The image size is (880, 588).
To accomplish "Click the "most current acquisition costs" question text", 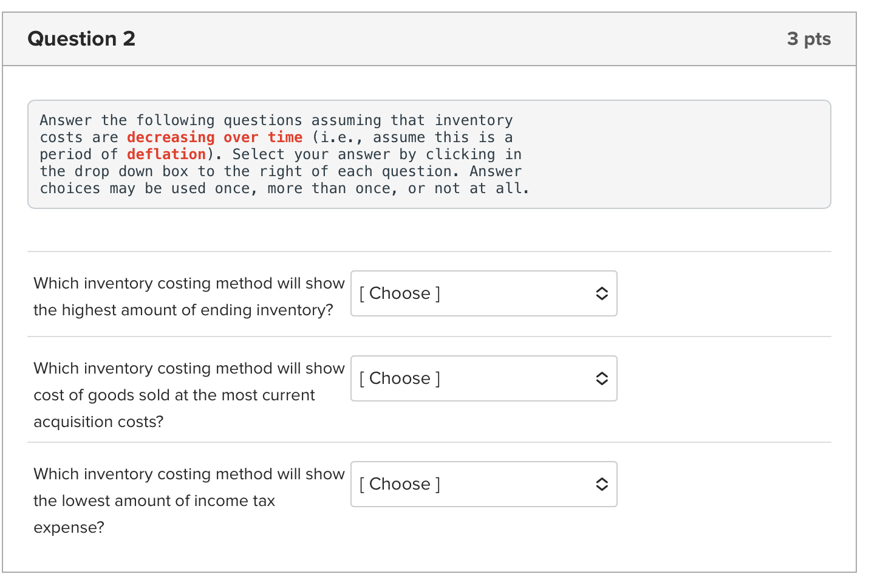I will [174, 395].
